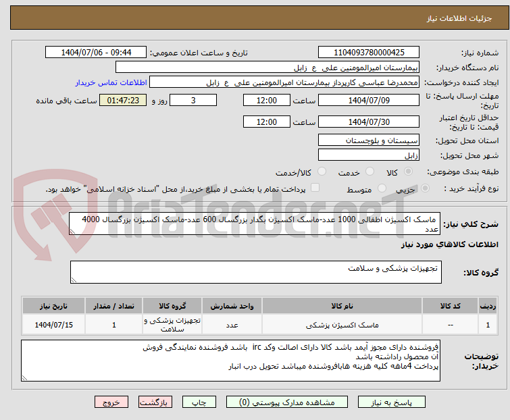Click the resize handle of گروه کالا box
This screenshot has width=510, height=420.
pos(74,280)
